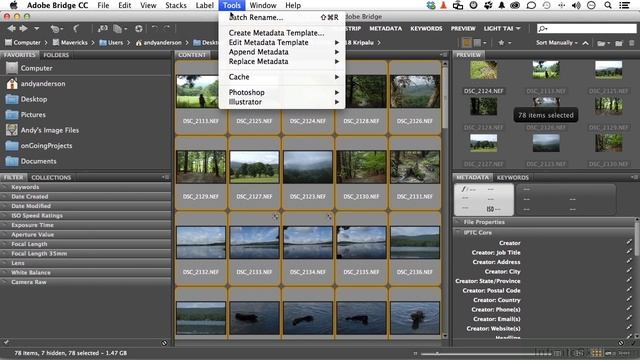Choose Batch Rename from Tools menu
This screenshot has height=360, width=640.
tap(282, 17)
